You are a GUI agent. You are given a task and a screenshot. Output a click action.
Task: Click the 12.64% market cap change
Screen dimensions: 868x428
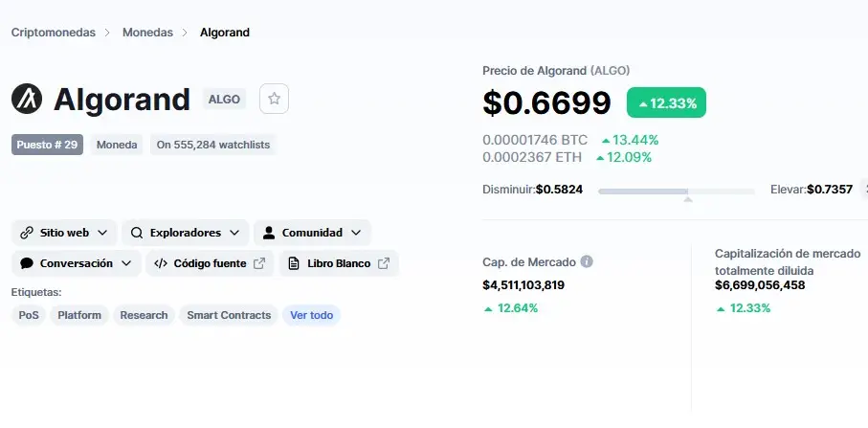(511, 308)
